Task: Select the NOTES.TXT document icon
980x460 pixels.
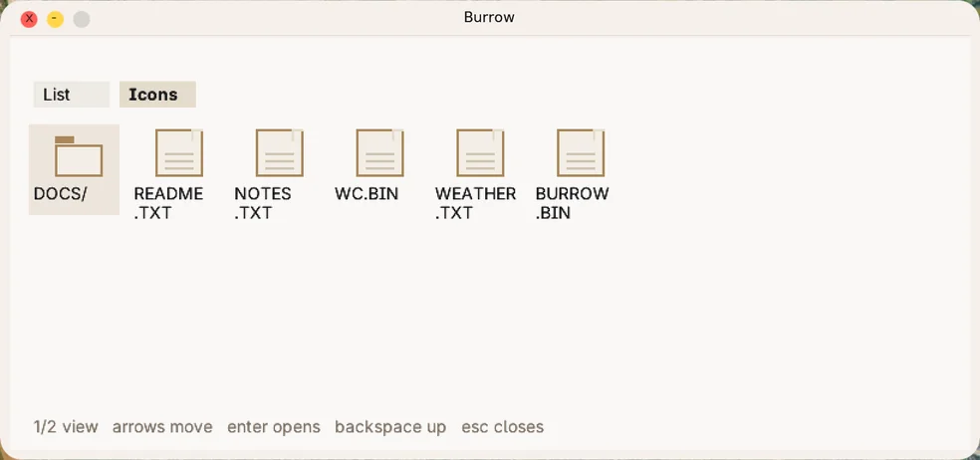Action: point(280,153)
